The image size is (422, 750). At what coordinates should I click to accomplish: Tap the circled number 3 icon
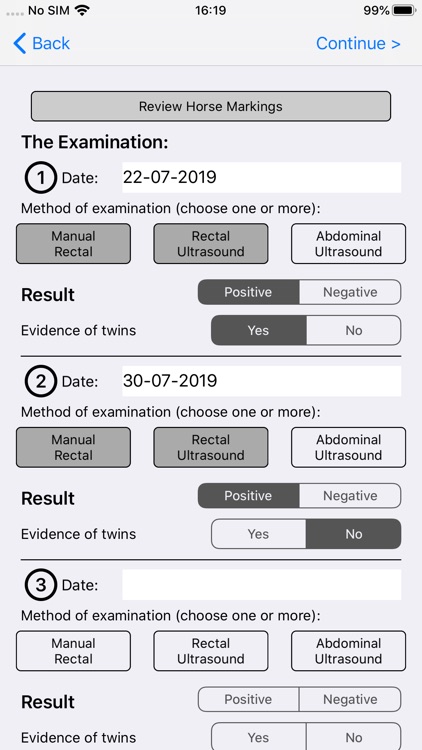click(x=41, y=585)
